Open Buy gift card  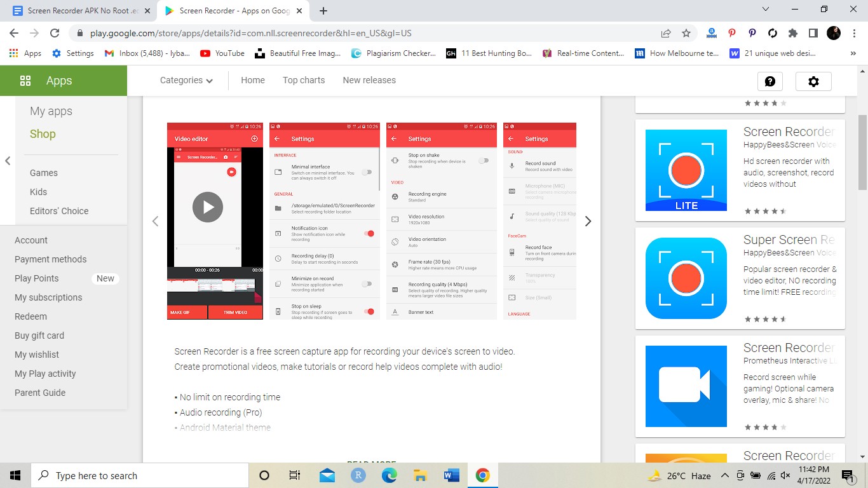[39, 335]
